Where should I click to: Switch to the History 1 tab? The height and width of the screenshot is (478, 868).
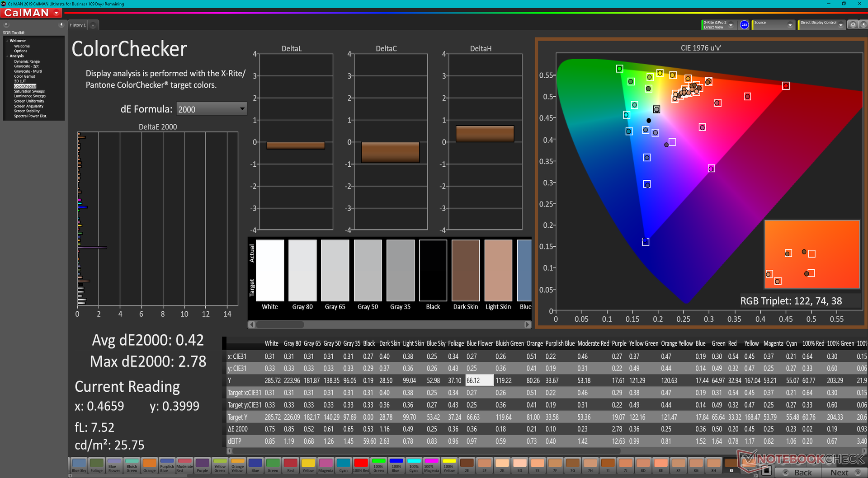point(77,25)
